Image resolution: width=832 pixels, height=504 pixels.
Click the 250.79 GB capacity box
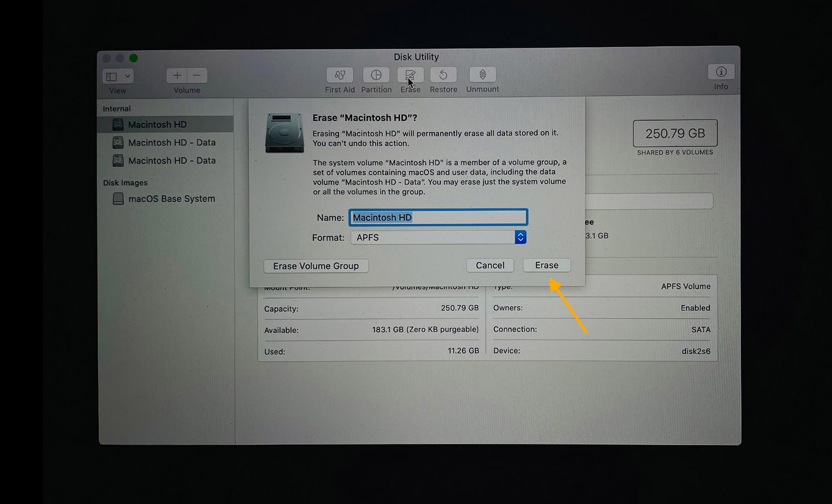coord(675,133)
